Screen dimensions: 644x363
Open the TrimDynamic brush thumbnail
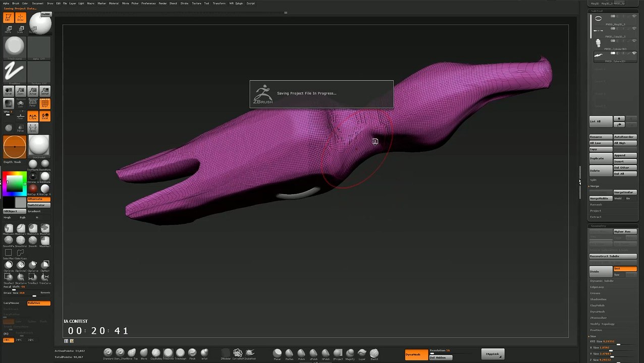click(x=15, y=48)
